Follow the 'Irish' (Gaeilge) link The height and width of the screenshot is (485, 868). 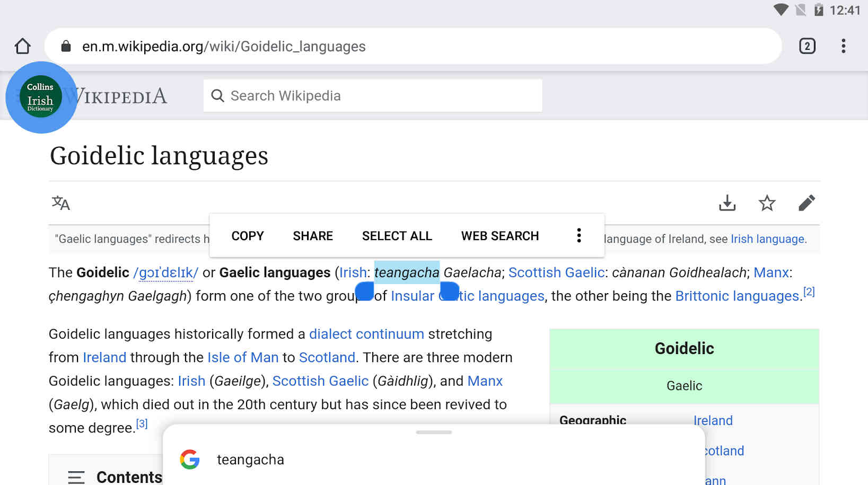point(191,381)
